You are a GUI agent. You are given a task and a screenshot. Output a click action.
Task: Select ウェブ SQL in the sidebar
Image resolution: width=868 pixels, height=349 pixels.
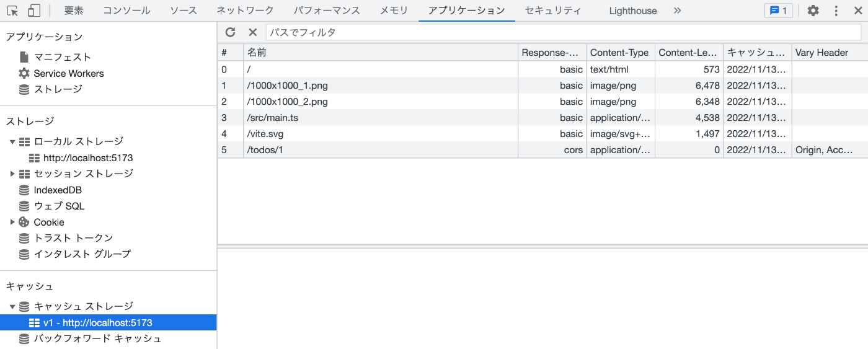[59, 206]
